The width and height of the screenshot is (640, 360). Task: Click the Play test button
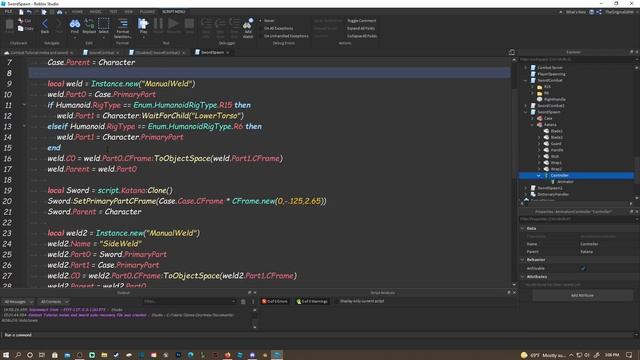pos(143,24)
